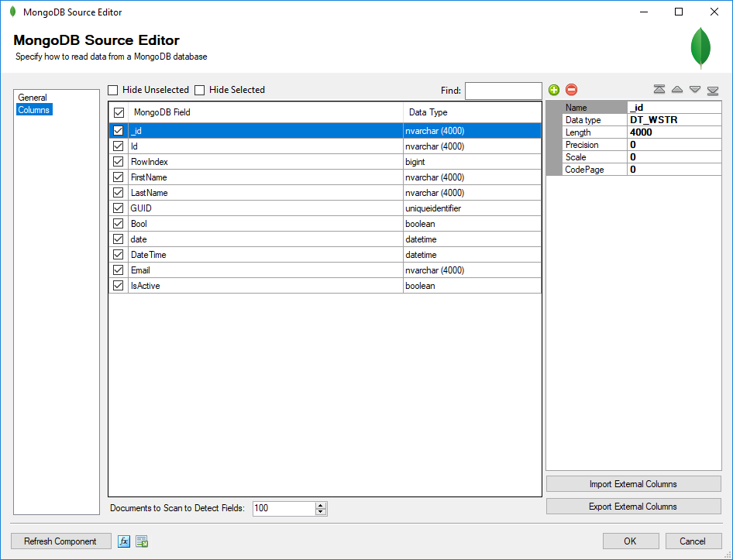Decrease documents to scan with down arrow
This screenshot has height=560, width=733.
click(x=321, y=512)
